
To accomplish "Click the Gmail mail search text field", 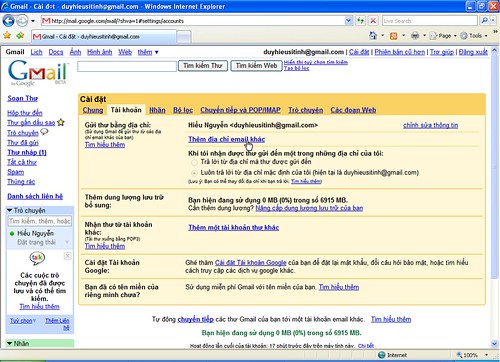I will coord(127,66).
